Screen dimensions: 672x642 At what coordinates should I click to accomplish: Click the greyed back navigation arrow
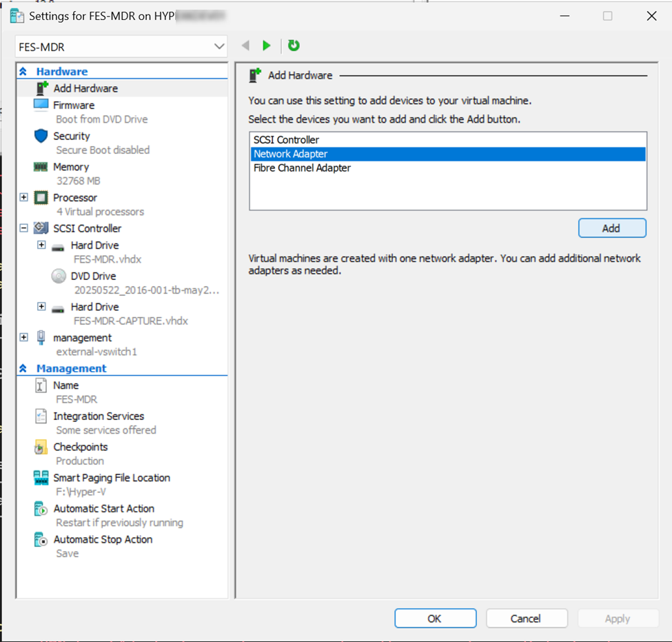245,46
